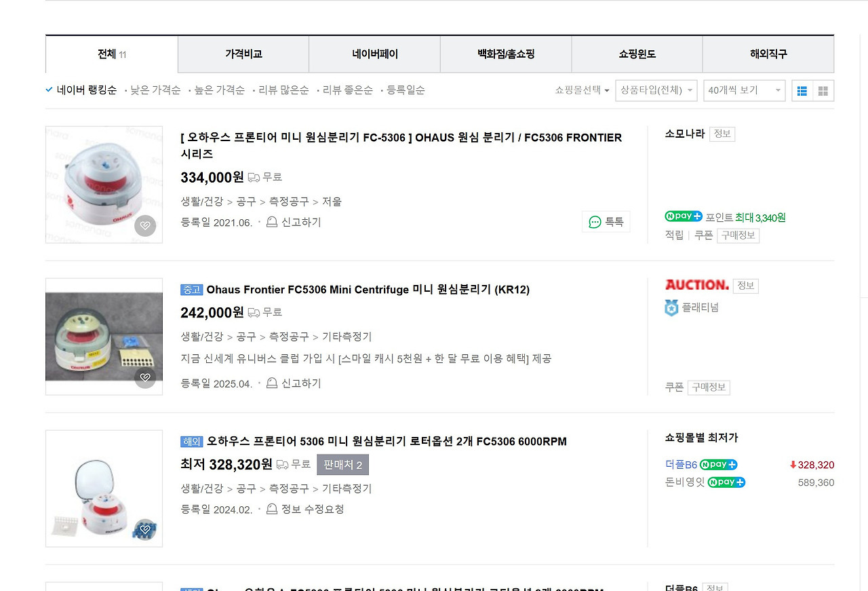Open the 쇼핑몰선택 dropdown
This screenshot has width=868, height=591.
click(x=582, y=90)
